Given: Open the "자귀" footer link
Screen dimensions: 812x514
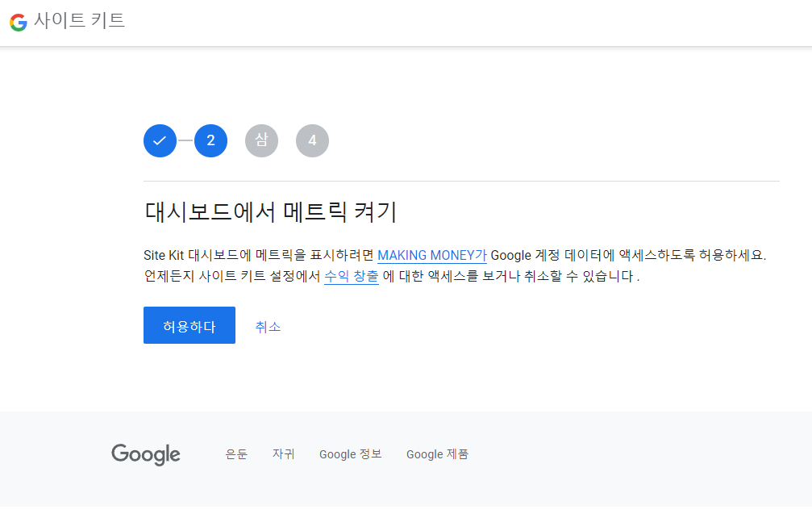Looking at the screenshot, I should click(x=283, y=453).
